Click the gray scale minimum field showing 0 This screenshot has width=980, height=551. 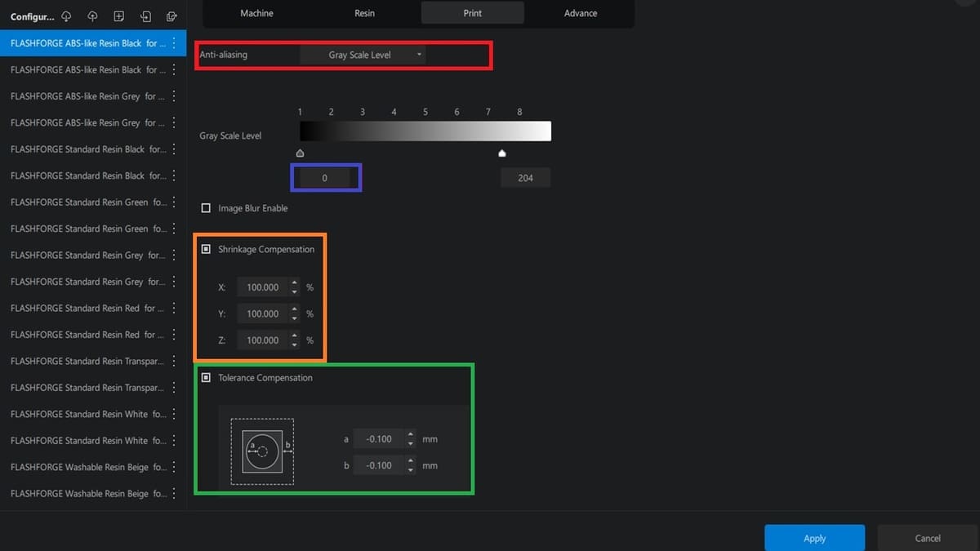point(325,177)
